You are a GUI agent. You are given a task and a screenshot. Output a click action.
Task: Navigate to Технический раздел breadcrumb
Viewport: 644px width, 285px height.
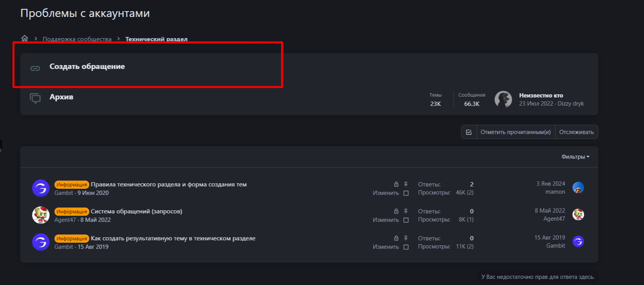pos(156,39)
